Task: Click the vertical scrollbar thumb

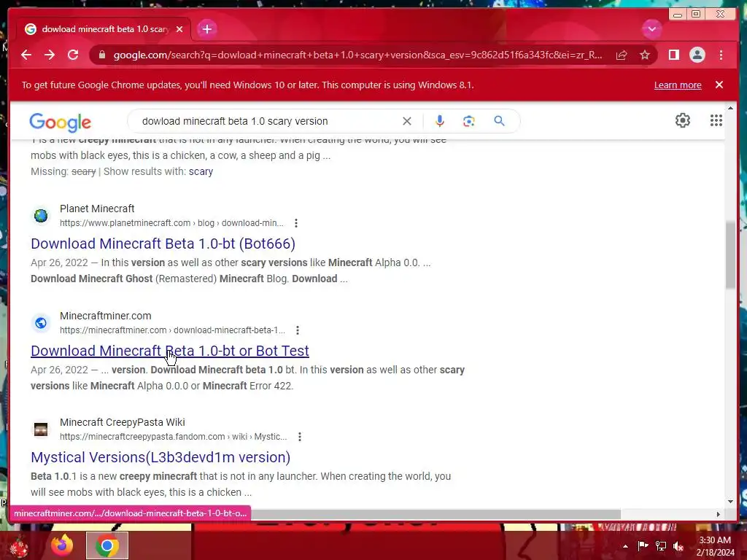Action: click(x=730, y=254)
